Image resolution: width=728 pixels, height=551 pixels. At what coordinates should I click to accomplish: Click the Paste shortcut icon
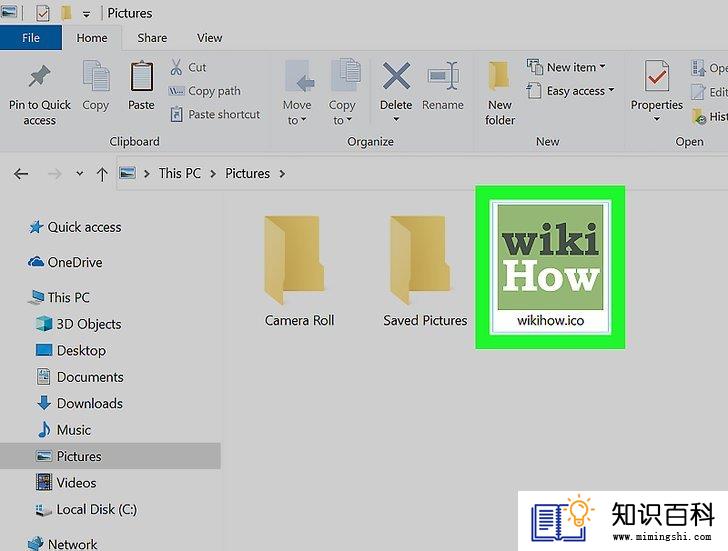176,114
